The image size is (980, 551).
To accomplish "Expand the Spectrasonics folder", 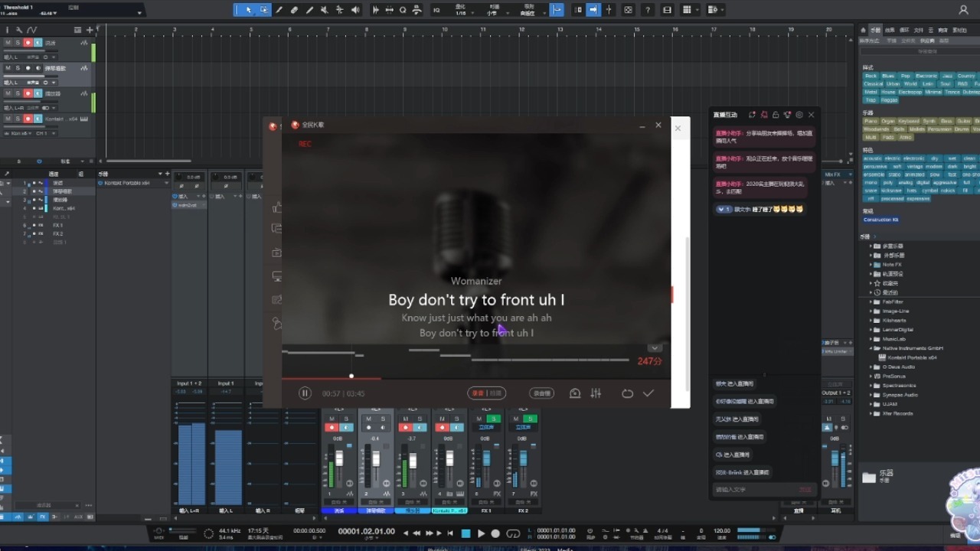I will tap(871, 386).
